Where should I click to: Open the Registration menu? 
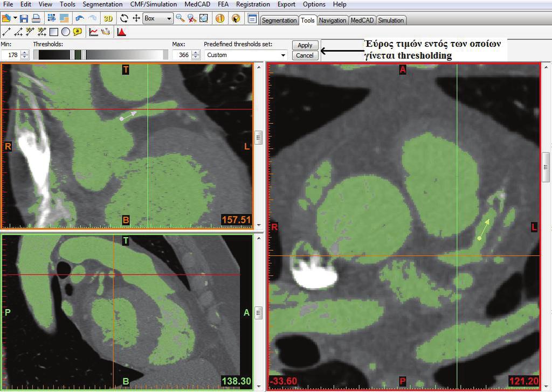(x=253, y=4)
